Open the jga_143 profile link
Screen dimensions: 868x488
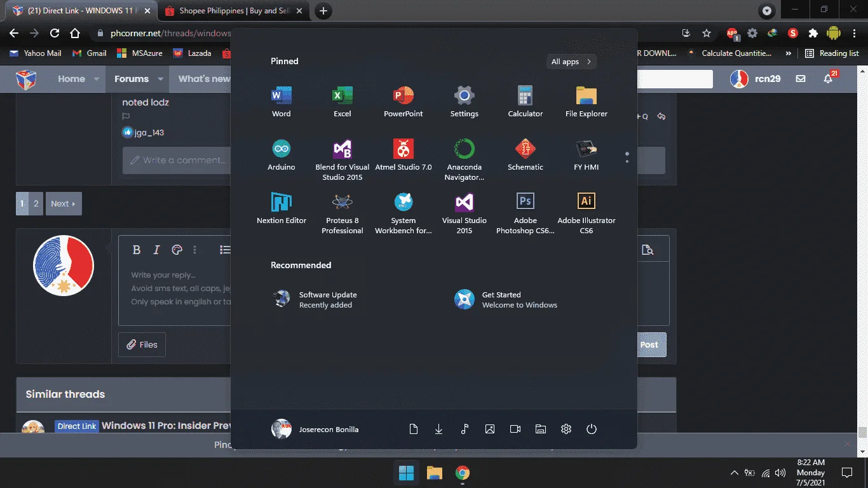click(x=149, y=133)
